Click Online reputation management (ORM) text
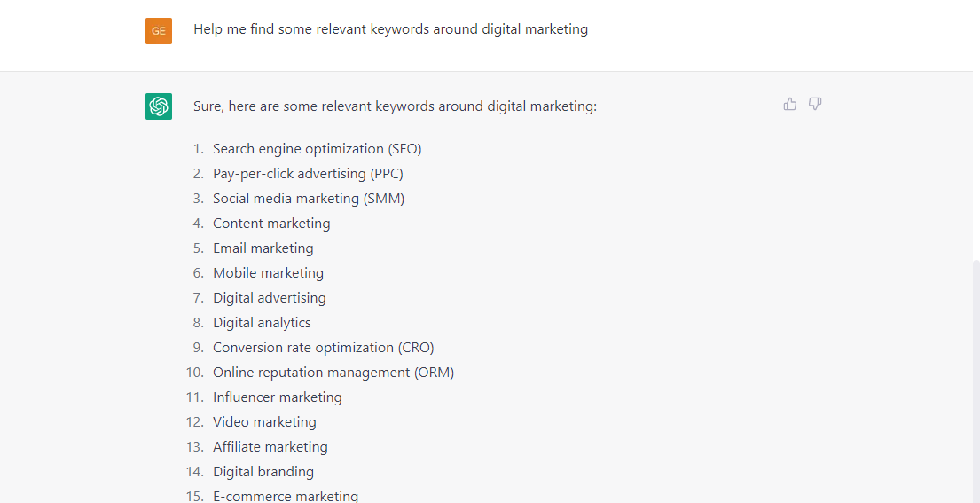Viewport: 980px width, 503px height. pos(333,373)
